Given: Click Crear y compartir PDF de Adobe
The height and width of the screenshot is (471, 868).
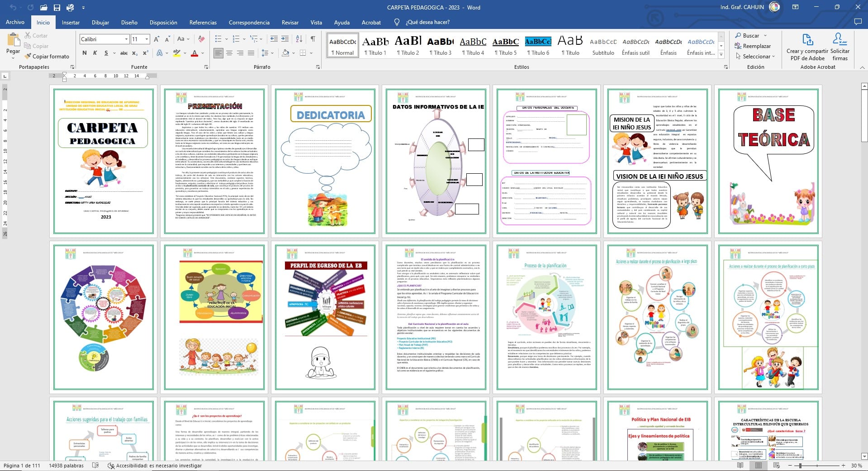Looking at the screenshot, I should 807,47.
